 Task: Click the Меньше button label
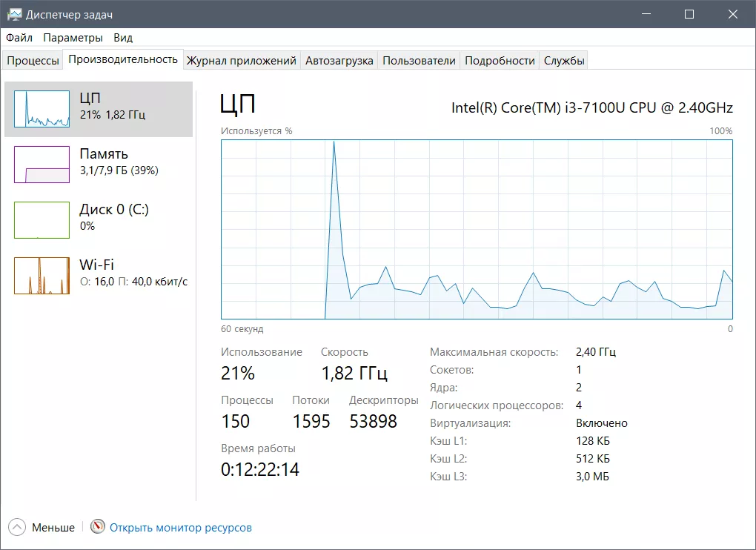pos(53,527)
